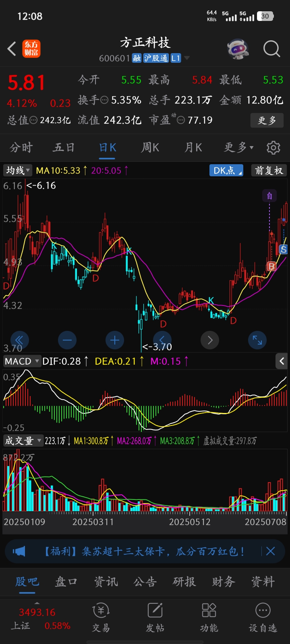
Task: Open the 股吧 tab
Action: pyautogui.click(x=27, y=582)
